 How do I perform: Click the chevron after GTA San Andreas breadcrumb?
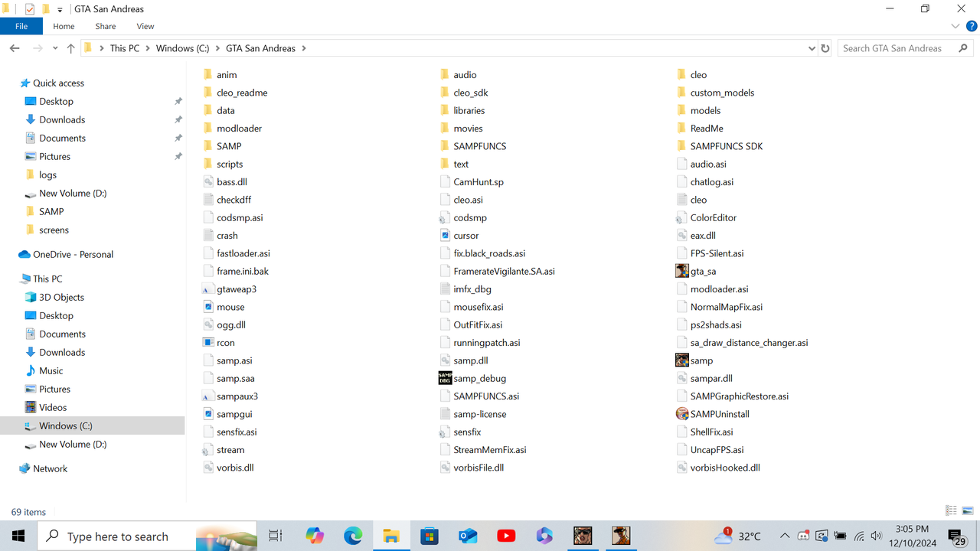(x=304, y=48)
